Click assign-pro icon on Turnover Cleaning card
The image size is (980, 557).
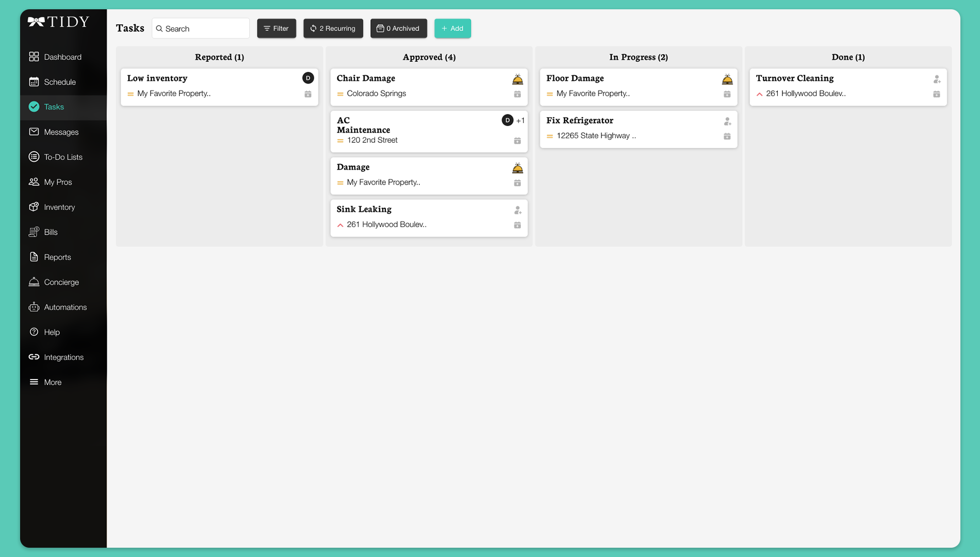pyautogui.click(x=937, y=79)
